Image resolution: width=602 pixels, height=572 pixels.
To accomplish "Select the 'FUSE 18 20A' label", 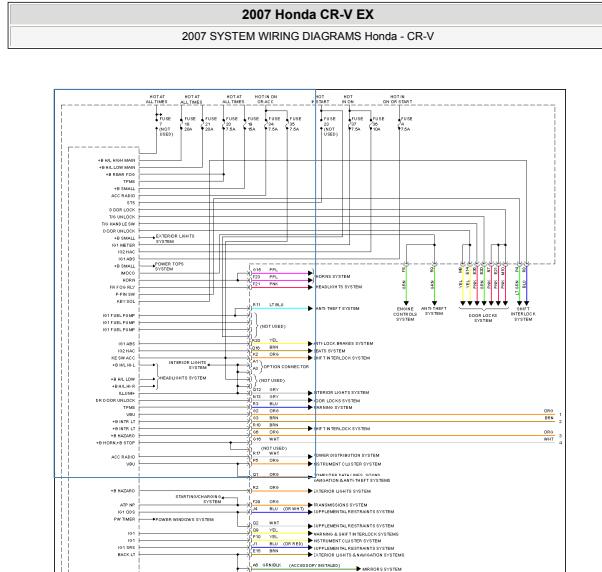I will click(190, 124).
